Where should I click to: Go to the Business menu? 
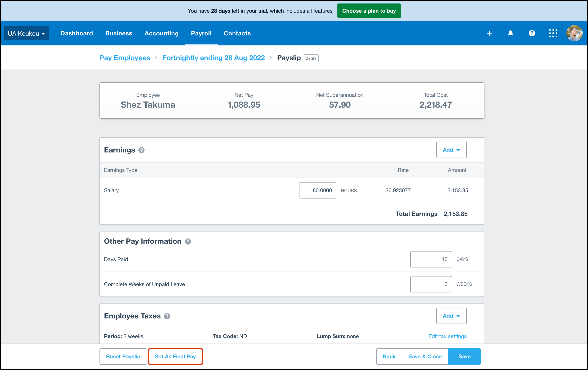[x=119, y=33]
